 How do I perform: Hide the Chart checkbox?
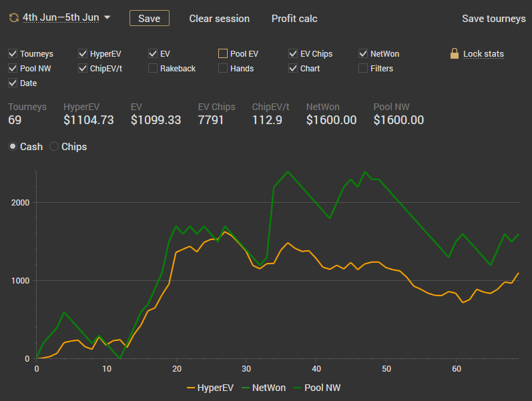click(293, 68)
